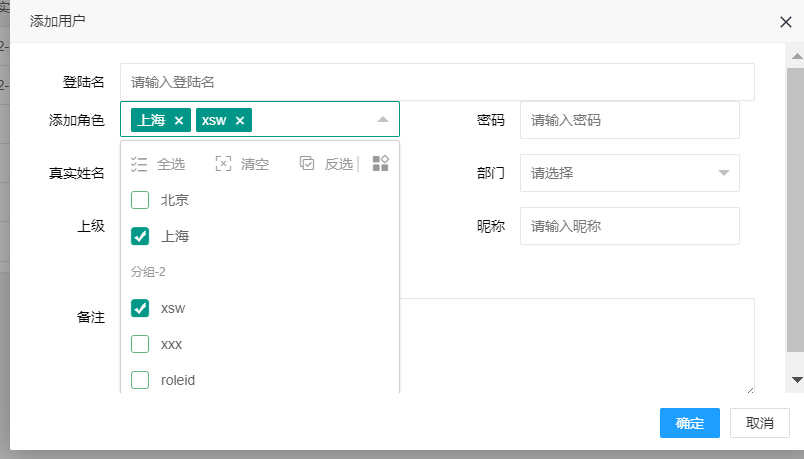Click the 清空 text label
The width and height of the screenshot is (804, 459).
[x=255, y=164]
